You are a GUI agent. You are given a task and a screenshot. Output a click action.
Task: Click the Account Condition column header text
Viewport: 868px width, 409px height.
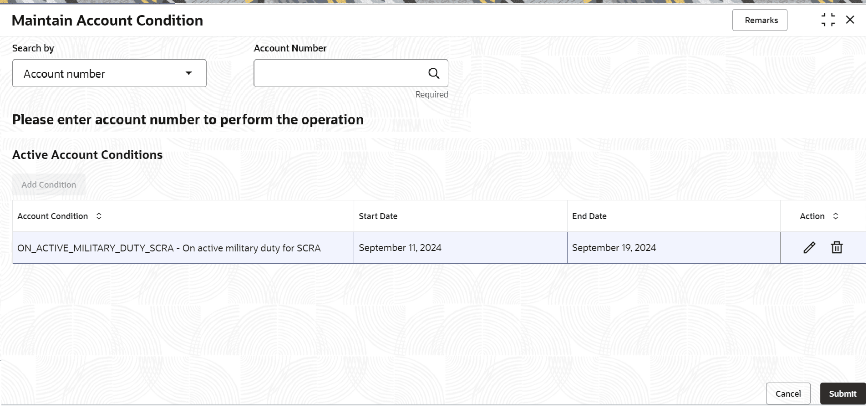(53, 216)
